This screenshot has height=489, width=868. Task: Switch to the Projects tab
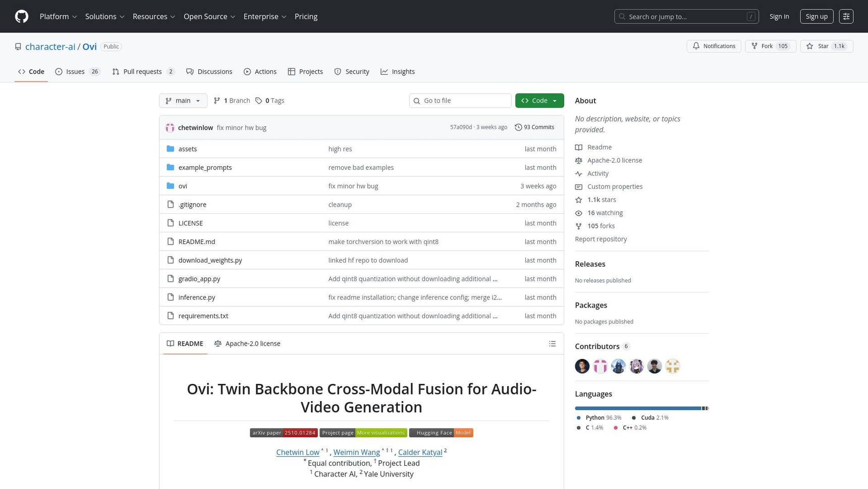[x=305, y=72]
